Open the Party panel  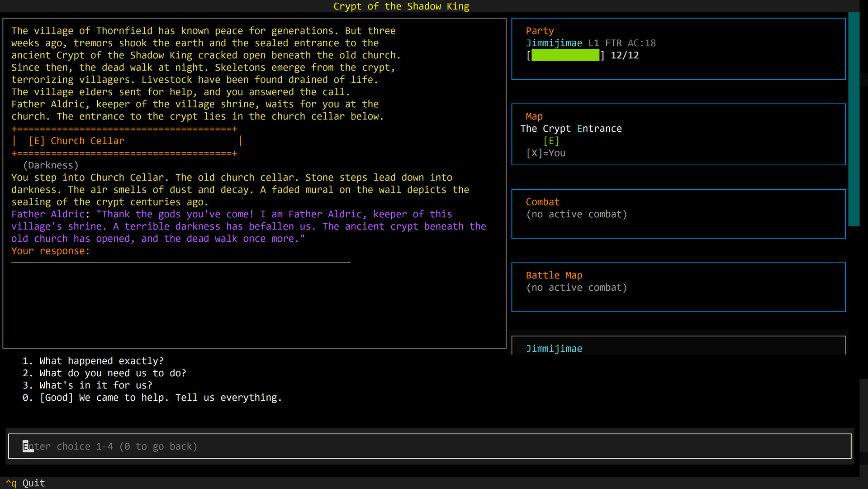tap(540, 30)
